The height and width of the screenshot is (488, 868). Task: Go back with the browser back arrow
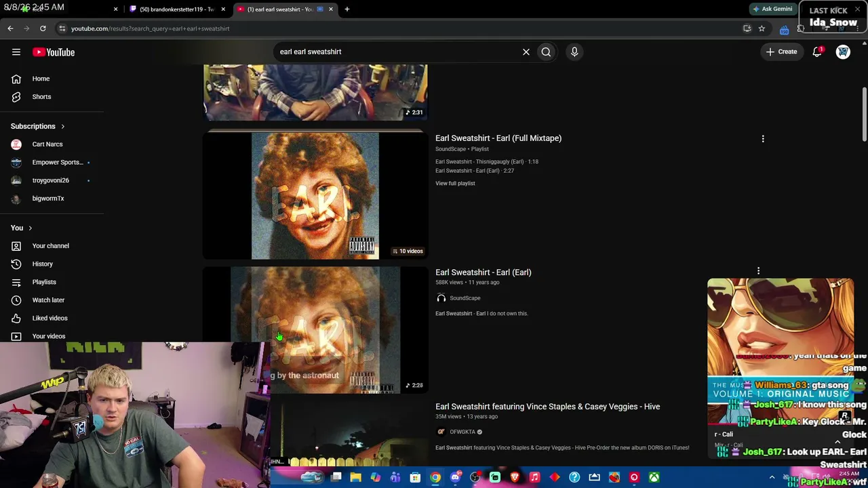point(10,28)
